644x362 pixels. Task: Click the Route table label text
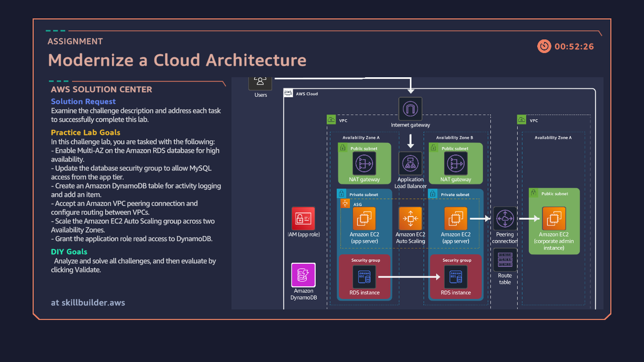click(505, 279)
